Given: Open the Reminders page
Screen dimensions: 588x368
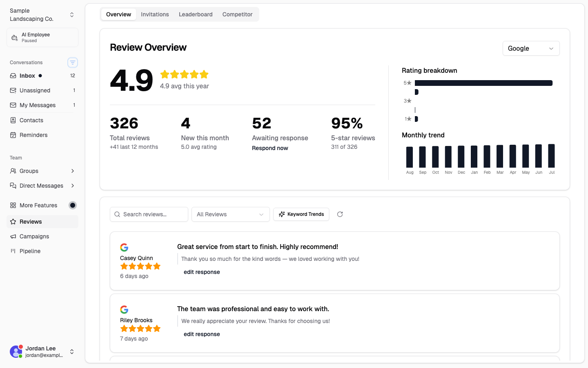Looking at the screenshot, I should coord(42,135).
